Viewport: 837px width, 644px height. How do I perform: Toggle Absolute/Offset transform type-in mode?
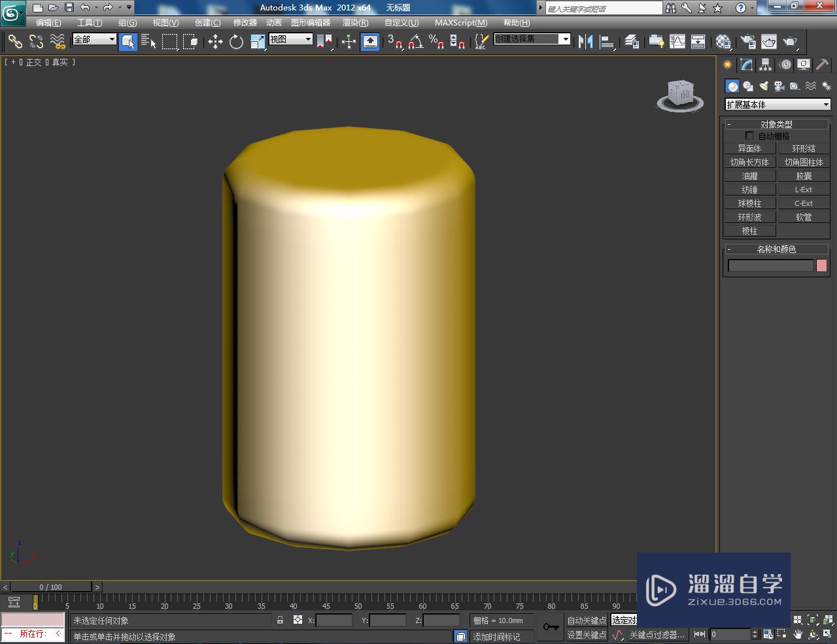pos(298,620)
